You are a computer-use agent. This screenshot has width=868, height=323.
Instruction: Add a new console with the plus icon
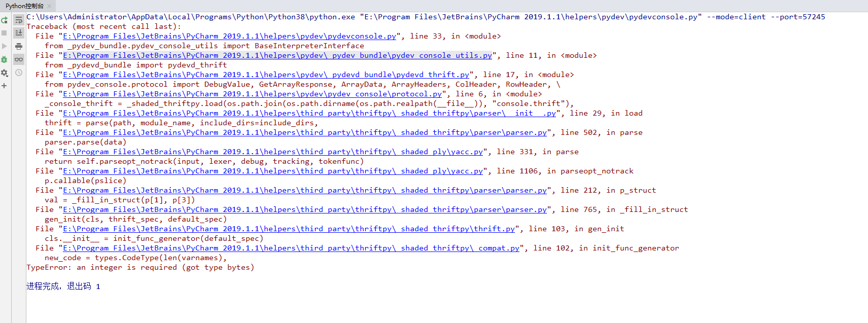4,86
